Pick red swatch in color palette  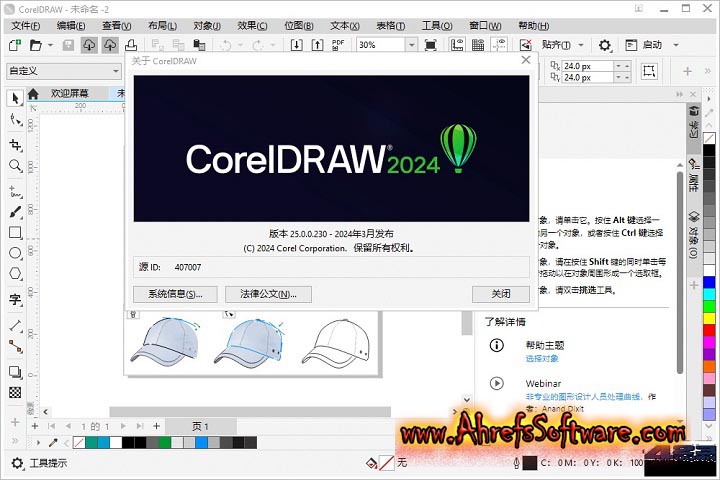(x=709, y=330)
